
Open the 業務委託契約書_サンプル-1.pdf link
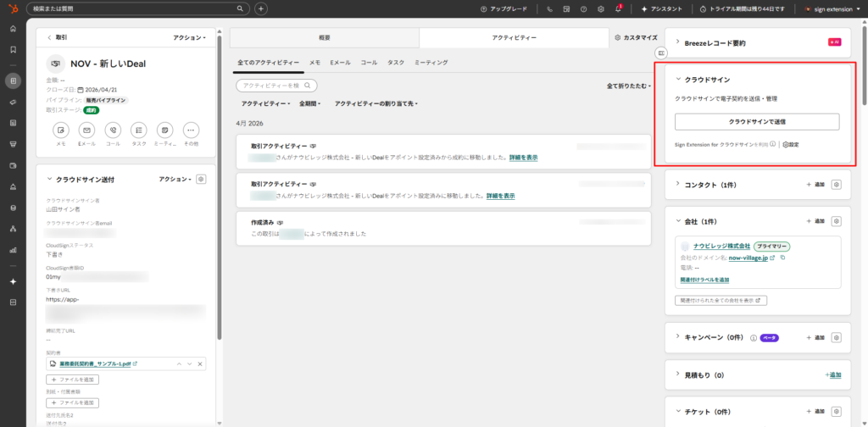point(95,364)
